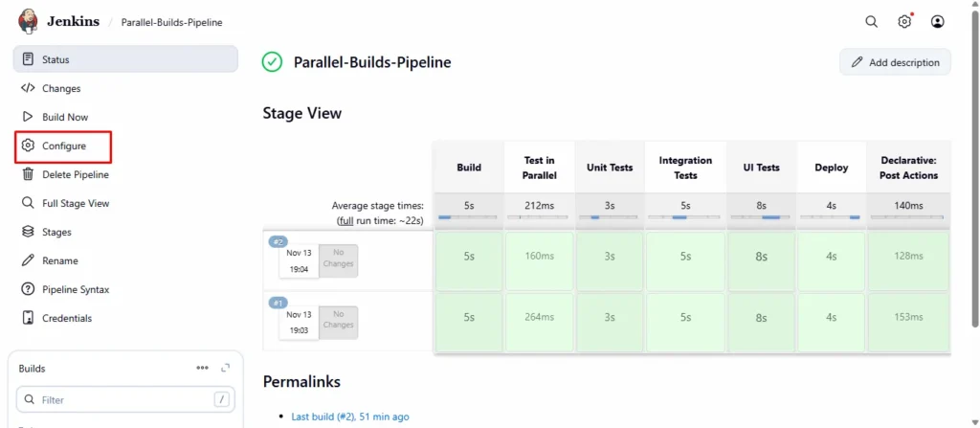Image resolution: width=980 pixels, height=428 pixels.
Task: Open Pipeline Syntax help icon
Action: coord(28,289)
